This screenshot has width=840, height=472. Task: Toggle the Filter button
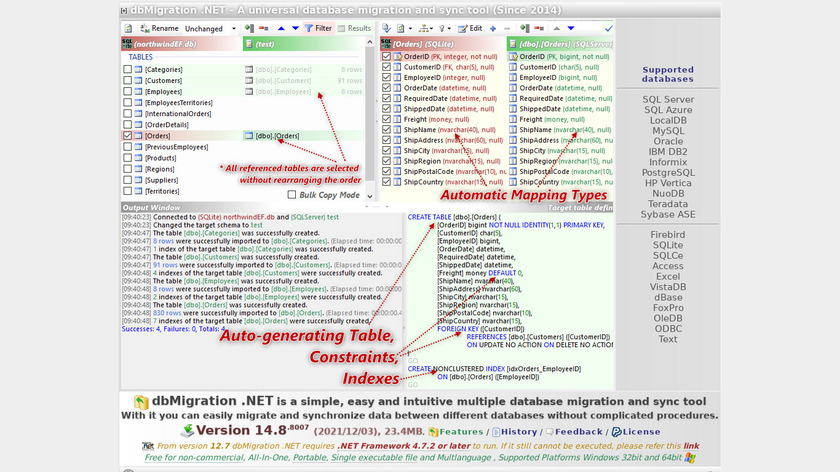(x=318, y=28)
